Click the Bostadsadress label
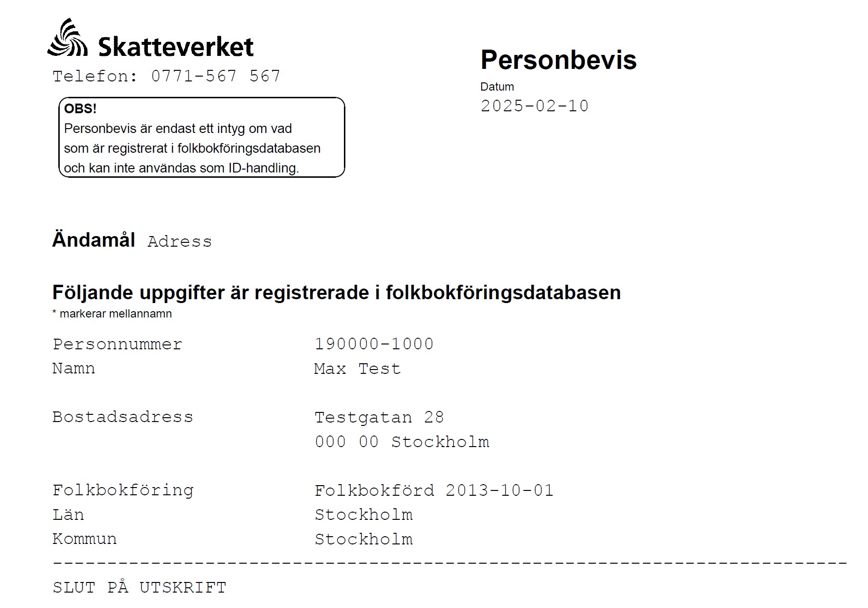Viewport: 868px width, 608px height. (122, 417)
